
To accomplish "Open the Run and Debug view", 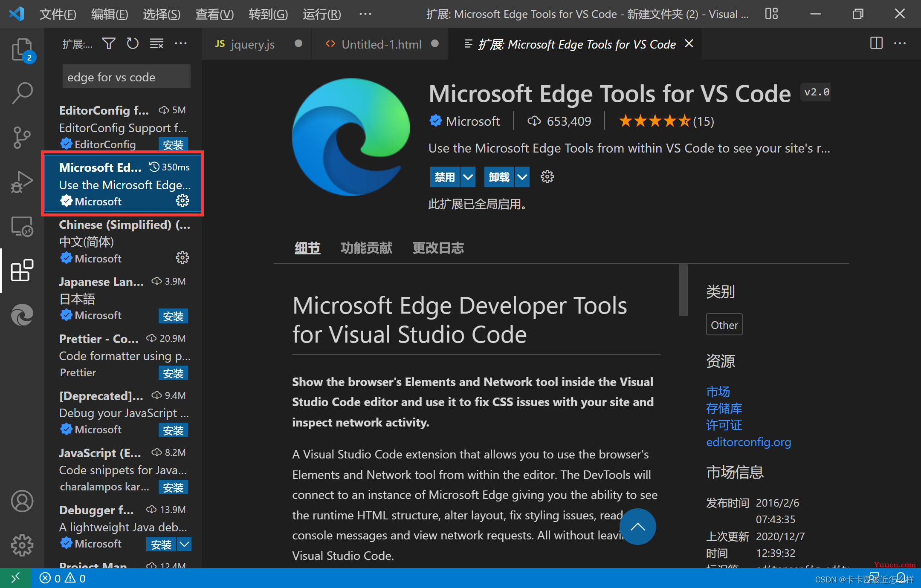I will coord(22,182).
